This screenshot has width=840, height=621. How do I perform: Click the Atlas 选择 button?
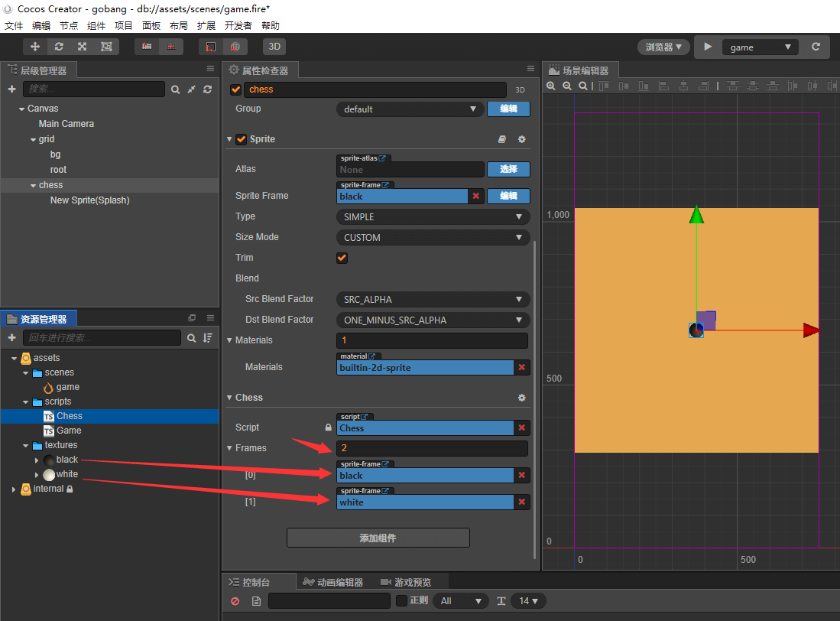click(x=508, y=169)
